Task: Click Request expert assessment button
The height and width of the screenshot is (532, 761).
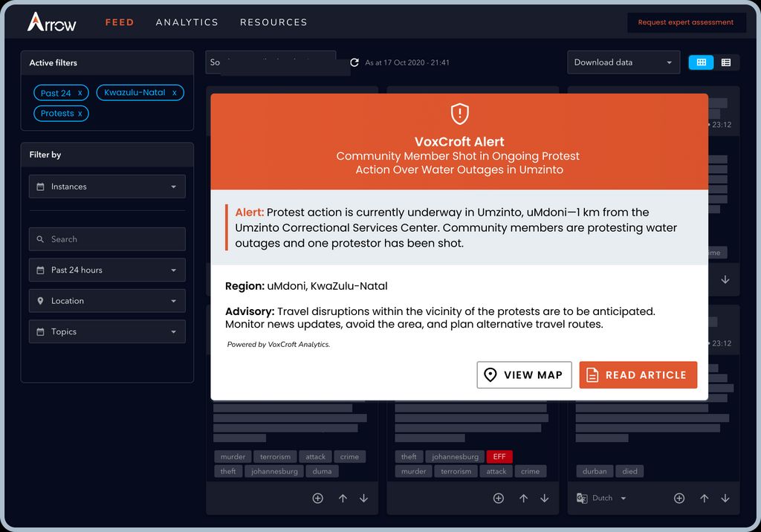Action: tap(685, 22)
